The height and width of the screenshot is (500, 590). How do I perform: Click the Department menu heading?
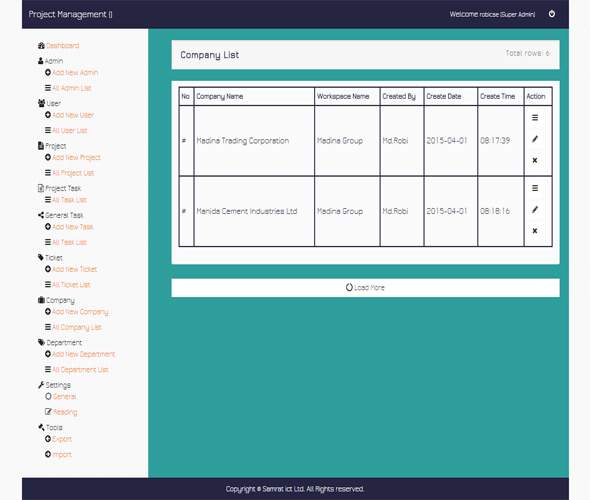click(64, 343)
